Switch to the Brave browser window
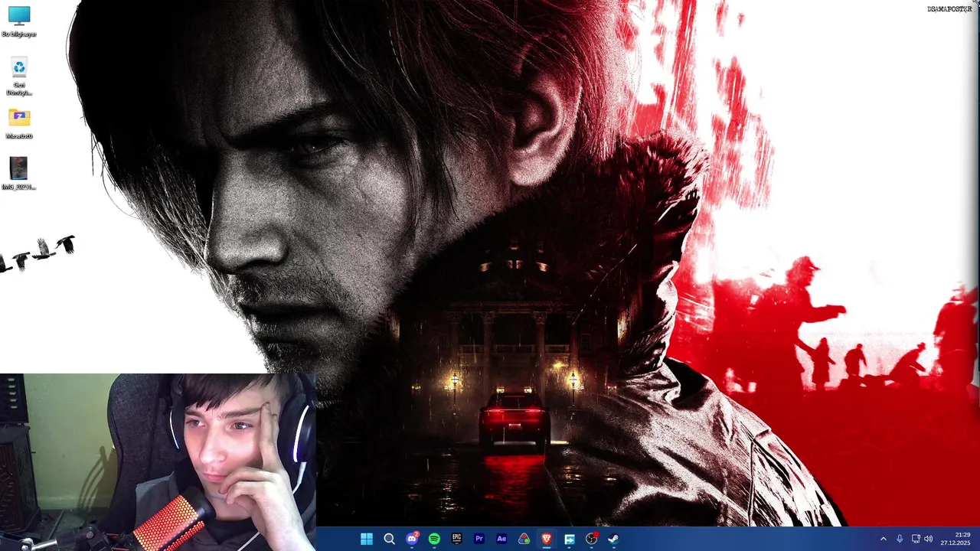The width and height of the screenshot is (980, 551). pyautogui.click(x=547, y=539)
